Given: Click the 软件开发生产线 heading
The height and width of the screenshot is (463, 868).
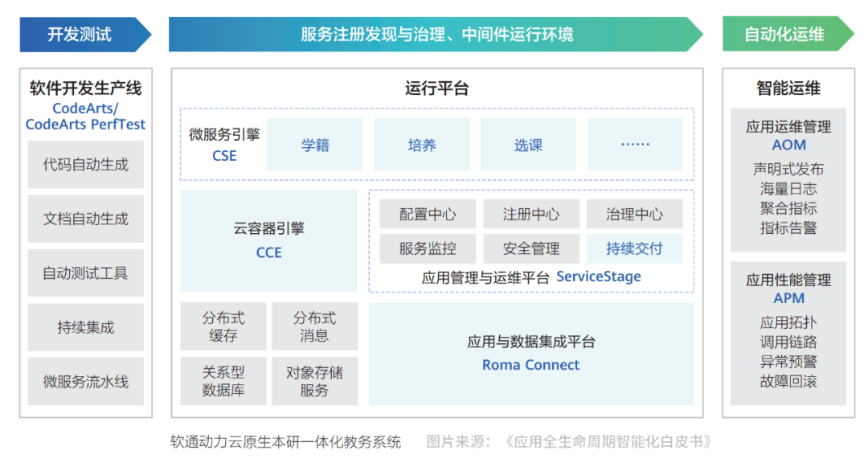Looking at the screenshot, I should click(x=86, y=88).
